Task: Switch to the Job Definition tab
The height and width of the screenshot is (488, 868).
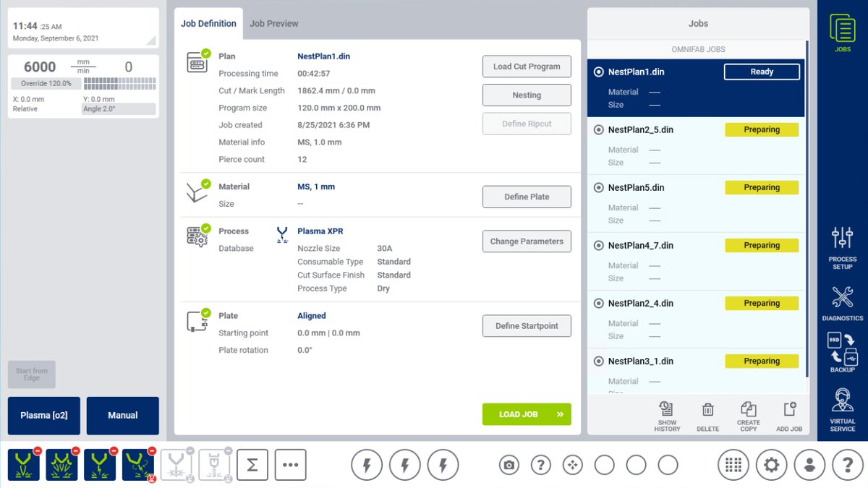Action: point(208,24)
